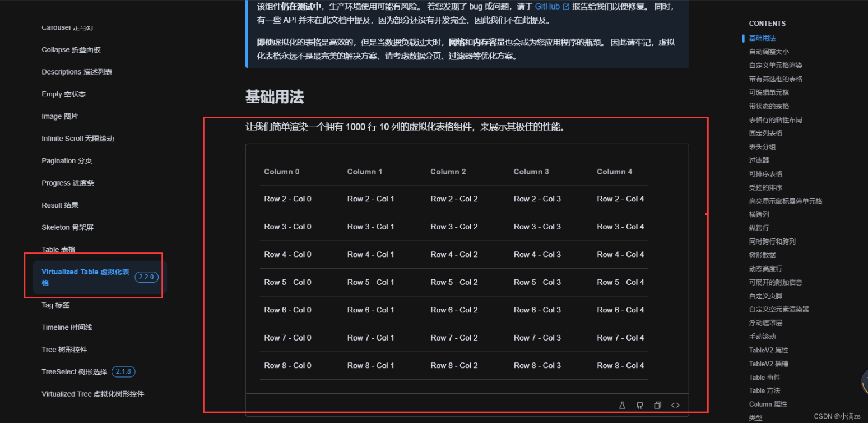Click the Column 0 table header
The height and width of the screenshot is (423, 868).
tap(281, 172)
